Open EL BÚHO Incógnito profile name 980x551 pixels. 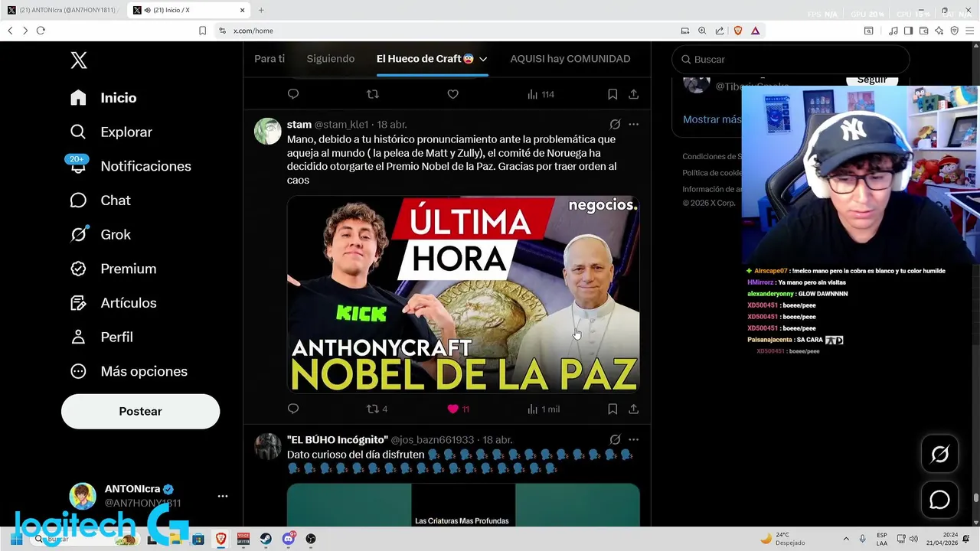point(338,440)
